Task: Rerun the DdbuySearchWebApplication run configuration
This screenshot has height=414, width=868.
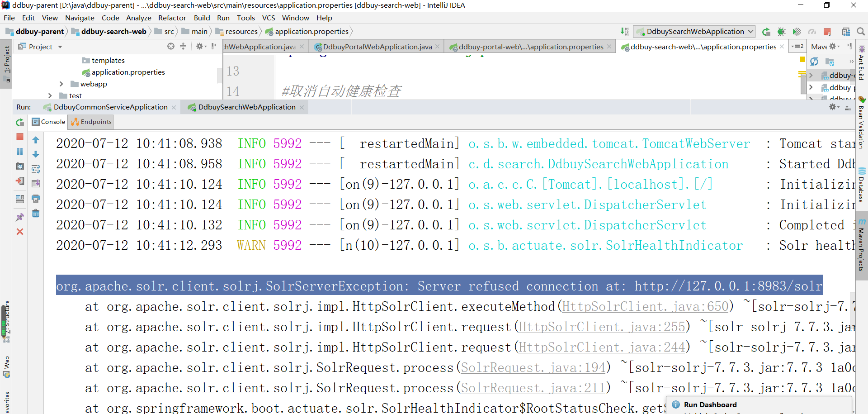Action: pyautogui.click(x=20, y=122)
